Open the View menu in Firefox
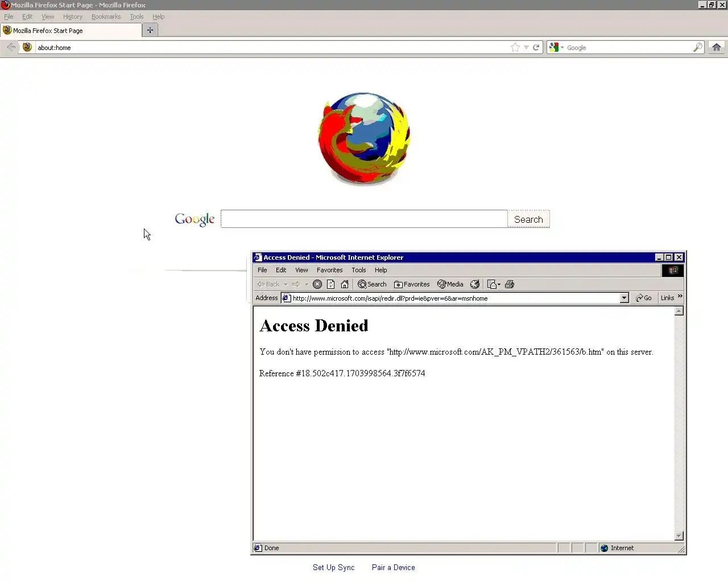Screen dimensions: 728x582 pyautogui.click(x=48, y=16)
